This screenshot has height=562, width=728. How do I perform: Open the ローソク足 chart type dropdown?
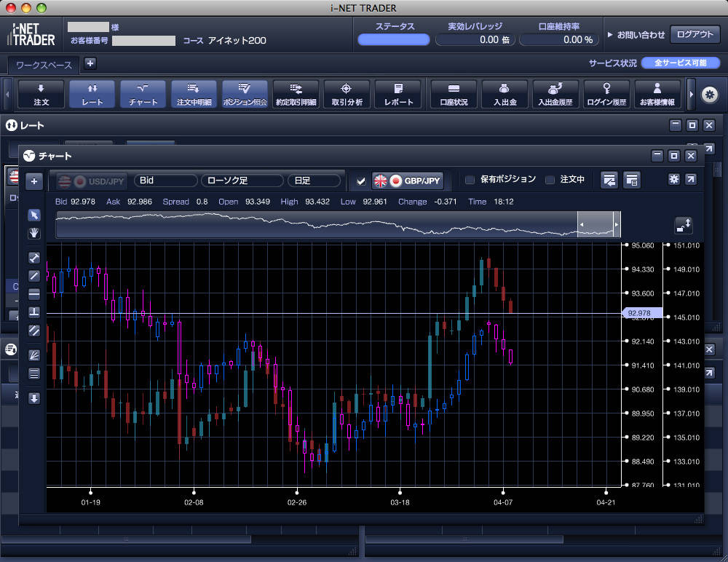click(x=242, y=181)
